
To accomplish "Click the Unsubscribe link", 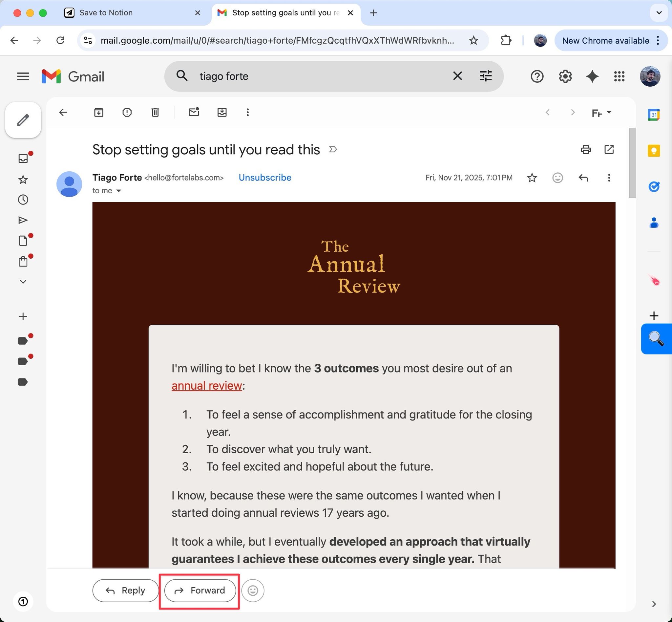I will pyautogui.click(x=265, y=178).
